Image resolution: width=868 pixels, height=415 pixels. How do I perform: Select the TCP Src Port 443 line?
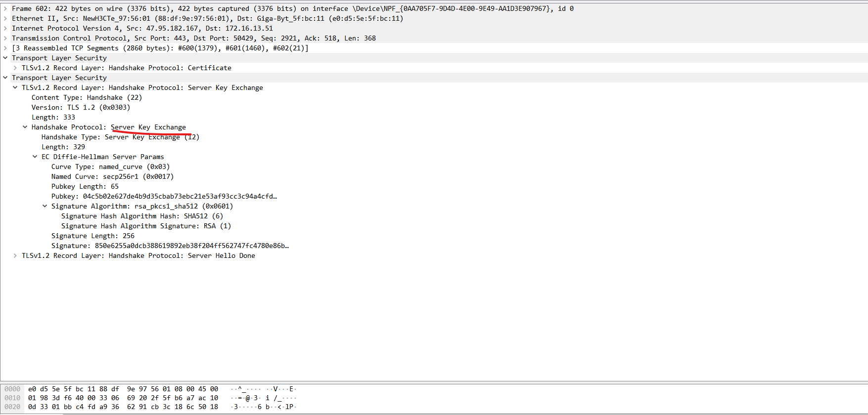point(194,38)
